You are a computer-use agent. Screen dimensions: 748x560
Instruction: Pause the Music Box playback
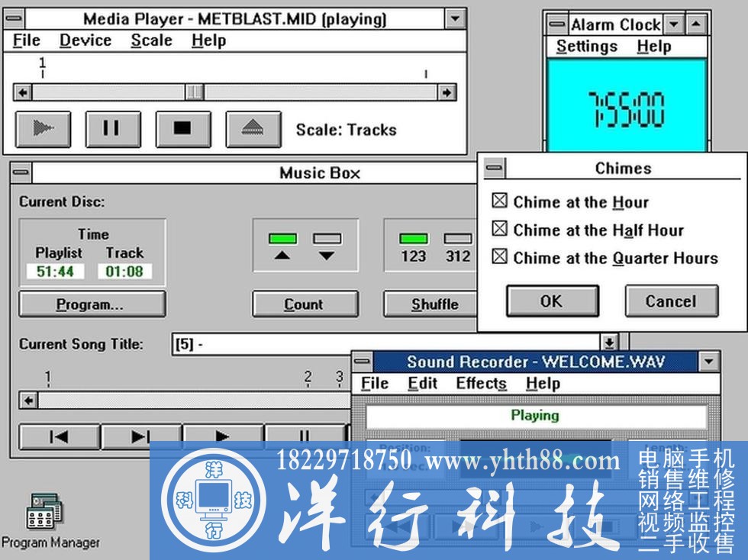point(305,436)
